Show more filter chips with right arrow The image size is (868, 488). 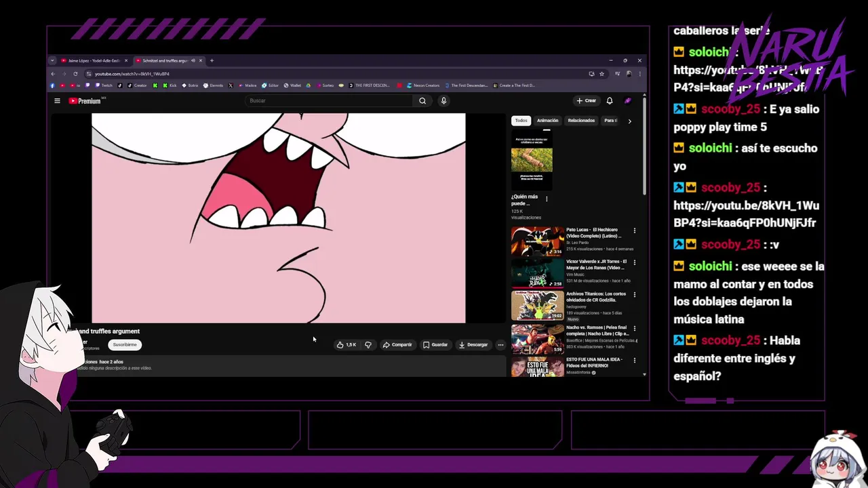(x=629, y=121)
